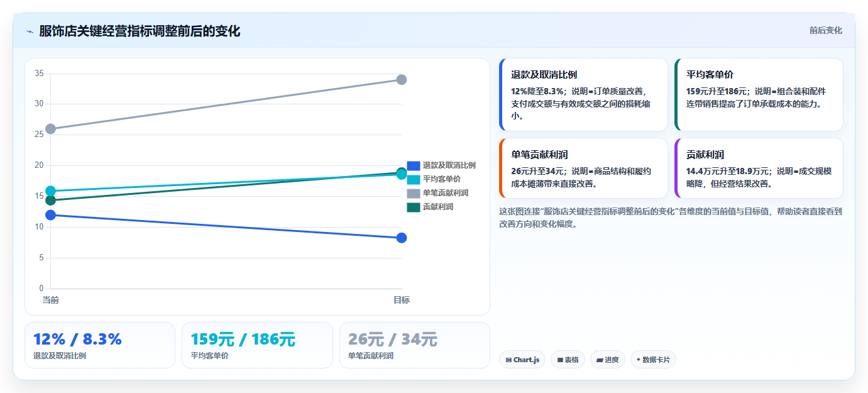This screenshot has width=868, height=393.
Task: Click the 进度 tag chip
Action: click(608, 360)
